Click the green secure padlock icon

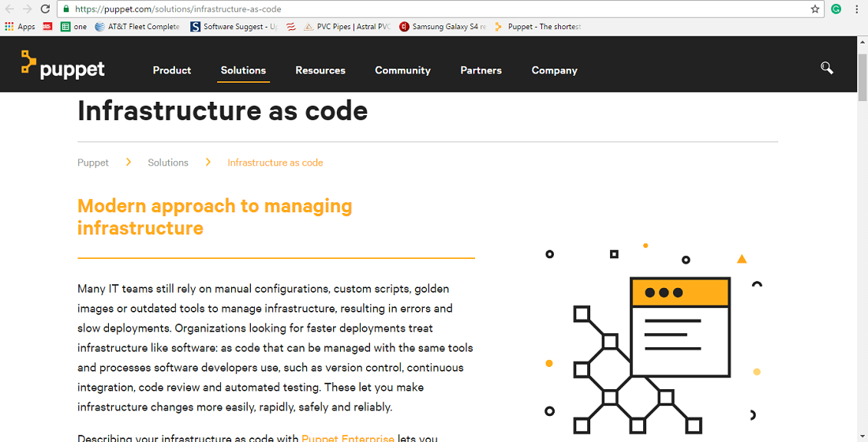(65, 9)
